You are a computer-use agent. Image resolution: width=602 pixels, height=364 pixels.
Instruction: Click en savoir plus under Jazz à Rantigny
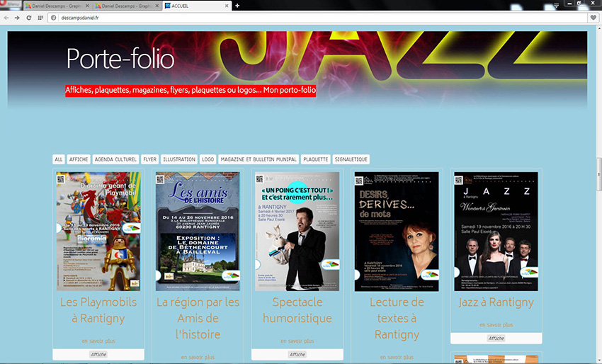(496, 325)
